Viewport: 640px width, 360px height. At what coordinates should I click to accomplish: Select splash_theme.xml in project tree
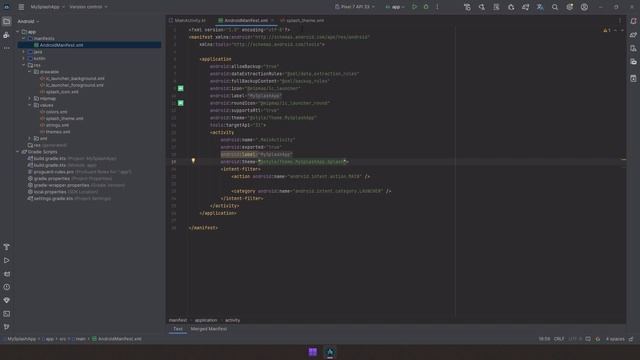click(x=62, y=118)
